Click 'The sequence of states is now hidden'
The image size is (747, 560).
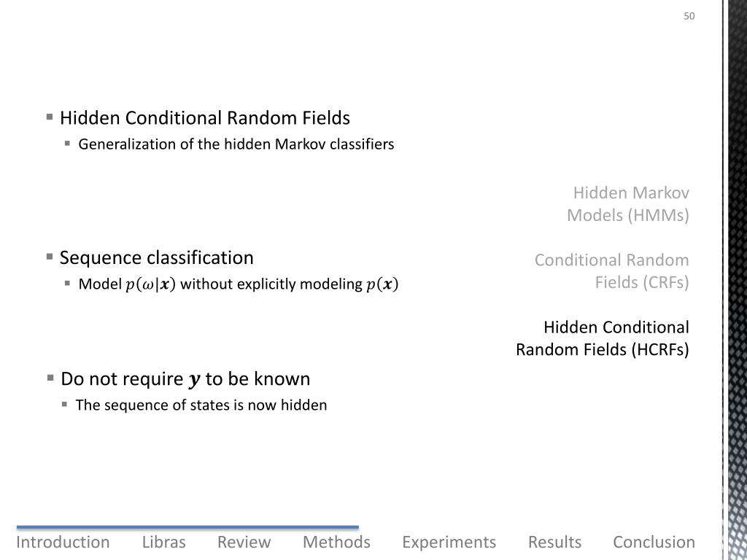coord(201,405)
